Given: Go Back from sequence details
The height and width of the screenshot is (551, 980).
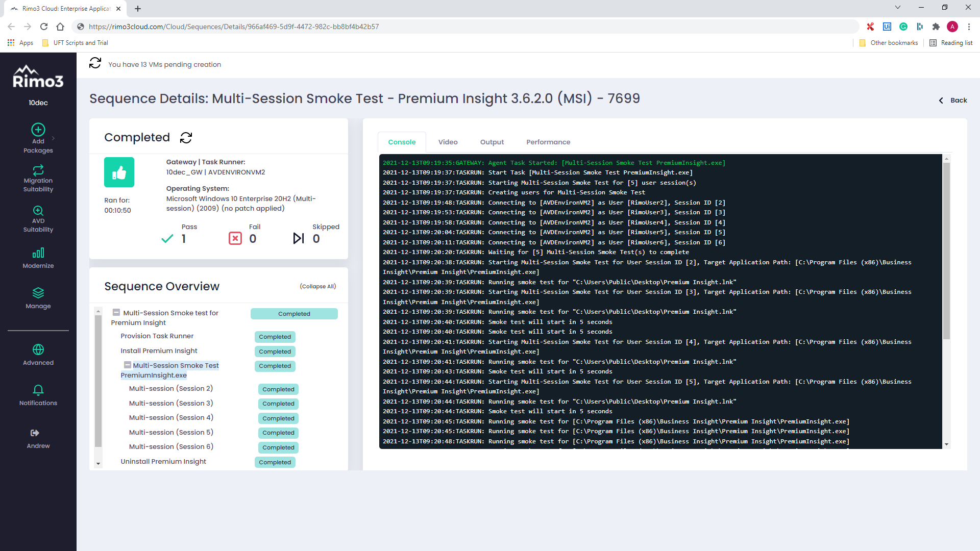Looking at the screenshot, I should point(953,101).
